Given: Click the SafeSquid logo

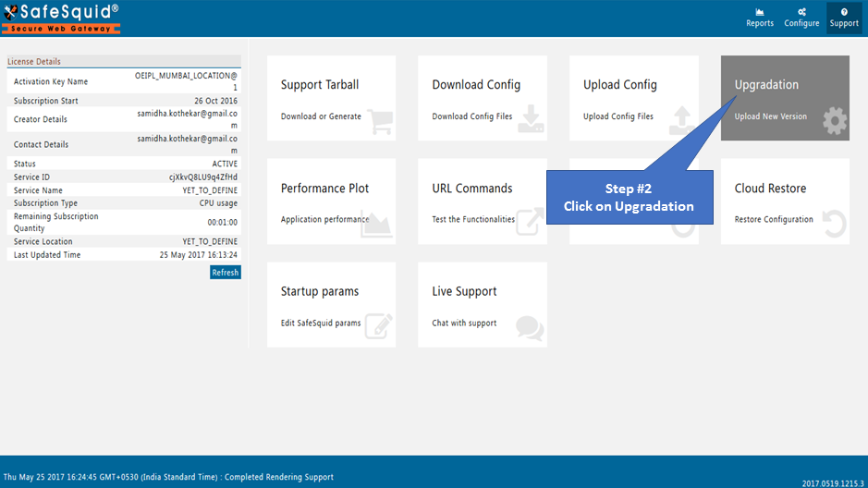Looking at the screenshot, I should (x=61, y=18).
